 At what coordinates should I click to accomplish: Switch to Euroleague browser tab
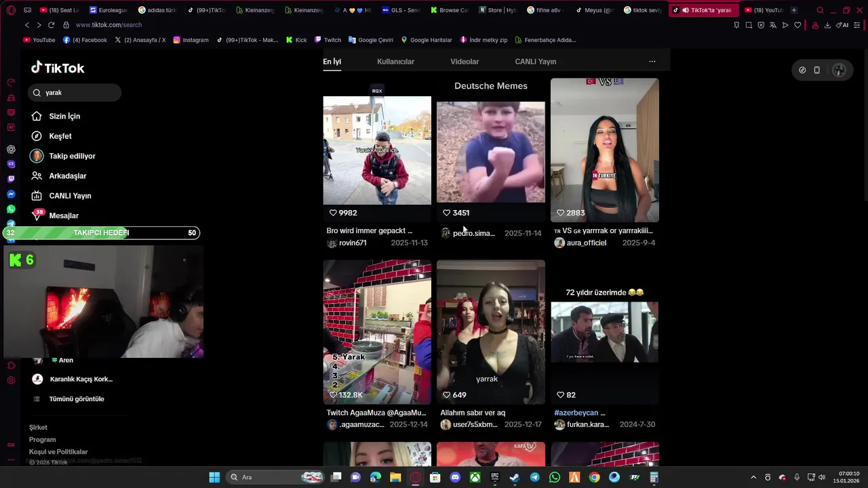[110, 10]
